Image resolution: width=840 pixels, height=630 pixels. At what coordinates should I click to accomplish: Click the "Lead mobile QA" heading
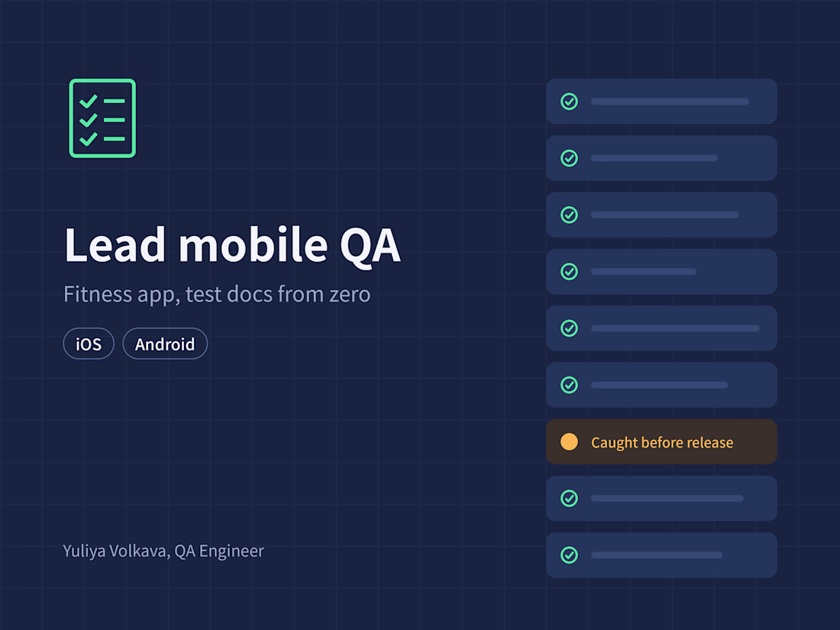(x=232, y=245)
